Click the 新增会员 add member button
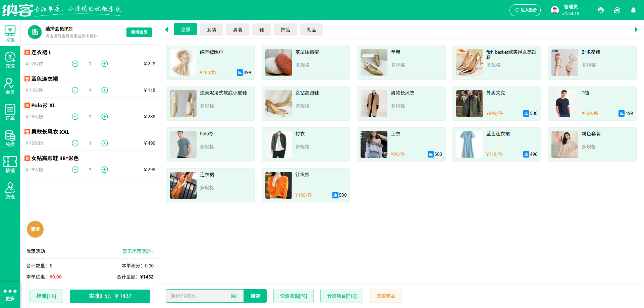This screenshot has width=644, height=308. click(x=139, y=32)
